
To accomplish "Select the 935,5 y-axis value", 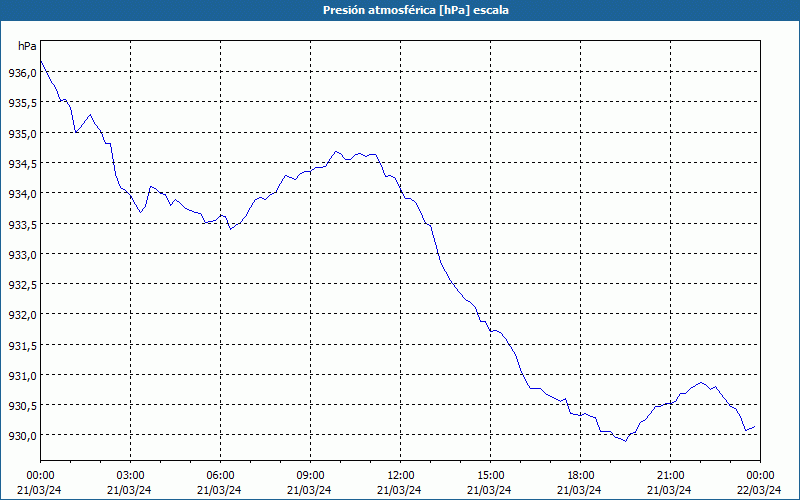I will (22, 103).
